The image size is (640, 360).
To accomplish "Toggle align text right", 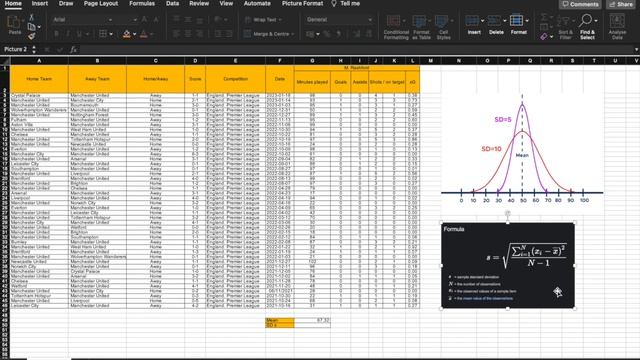I will [200, 34].
